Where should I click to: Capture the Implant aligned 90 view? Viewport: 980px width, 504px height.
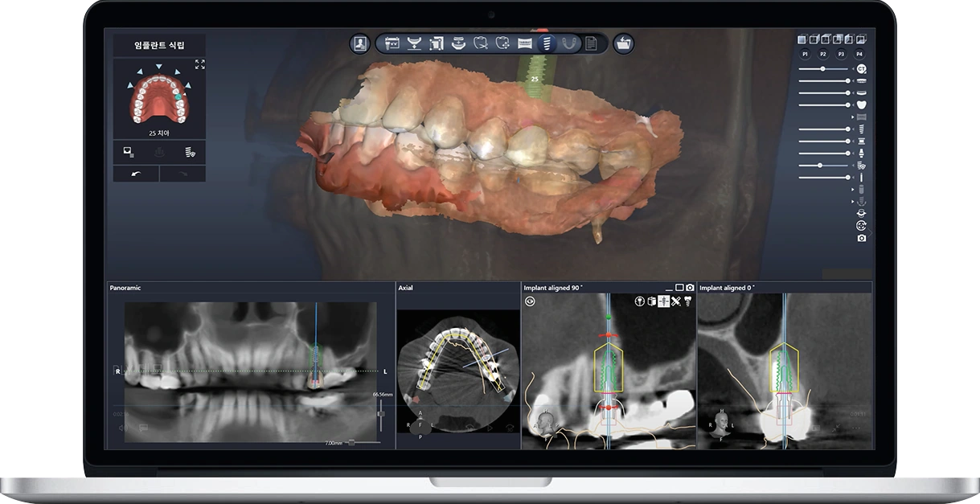click(x=690, y=287)
